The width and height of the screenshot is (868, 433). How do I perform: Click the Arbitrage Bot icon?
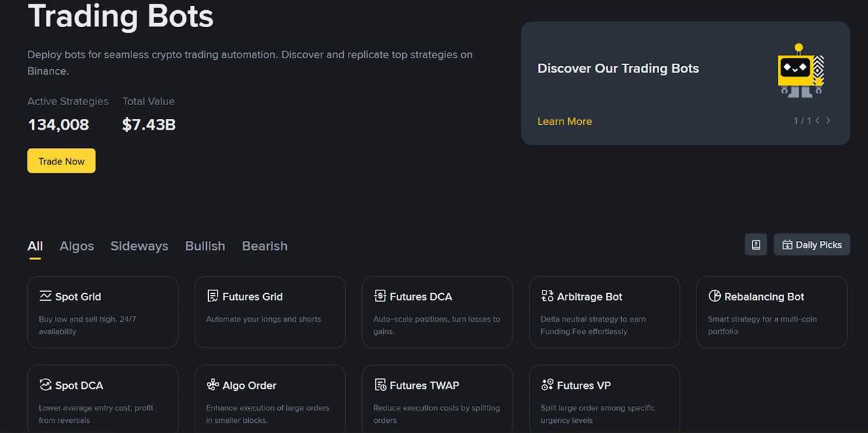(547, 296)
